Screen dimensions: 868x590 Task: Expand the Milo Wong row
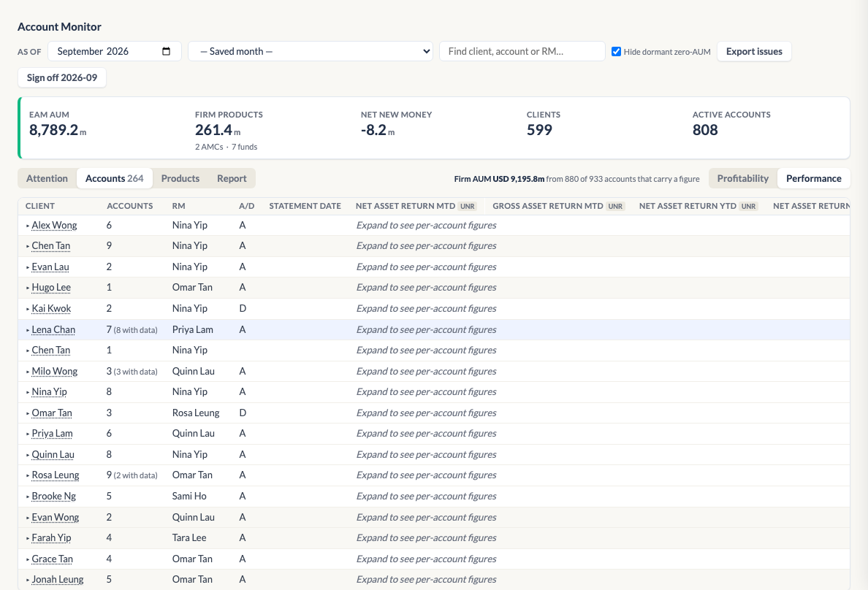click(28, 372)
